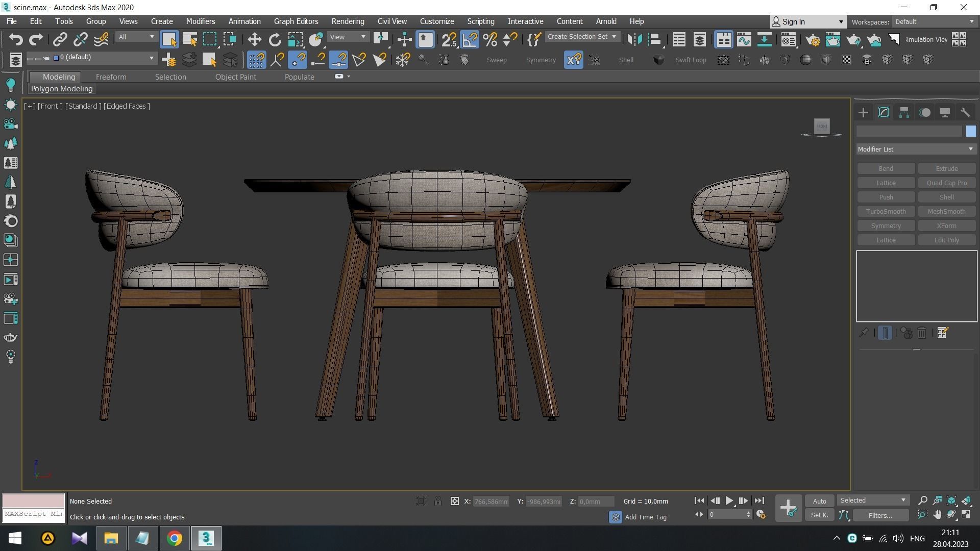Toggle Auto Key mode
This screenshot has height=551, width=980.
click(x=819, y=502)
